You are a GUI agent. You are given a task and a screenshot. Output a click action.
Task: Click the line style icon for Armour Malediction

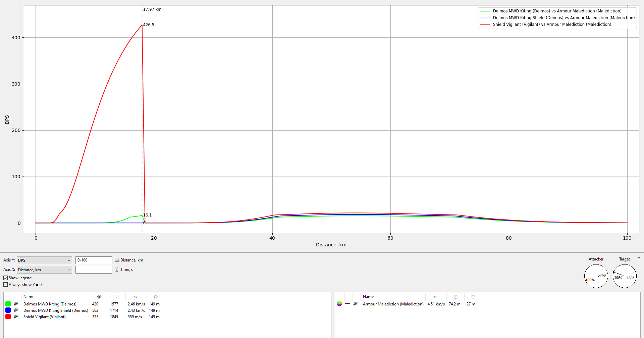347,304
